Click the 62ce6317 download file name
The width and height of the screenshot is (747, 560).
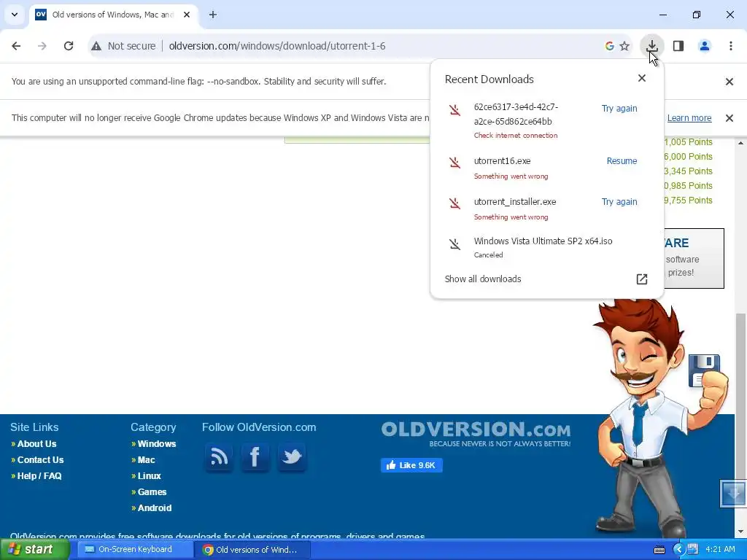click(516, 114)
